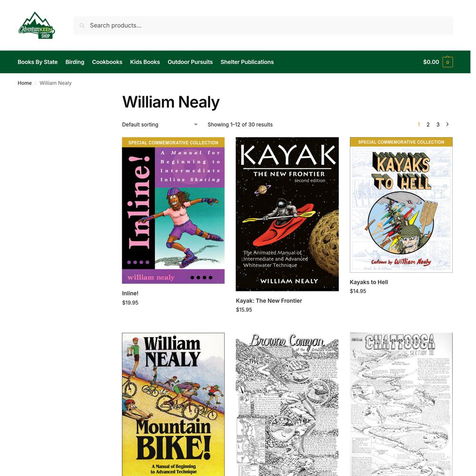The height and width of the screenshot is (476, 476).
Task: Focus the Search products field
Action: tap(263, 26)
